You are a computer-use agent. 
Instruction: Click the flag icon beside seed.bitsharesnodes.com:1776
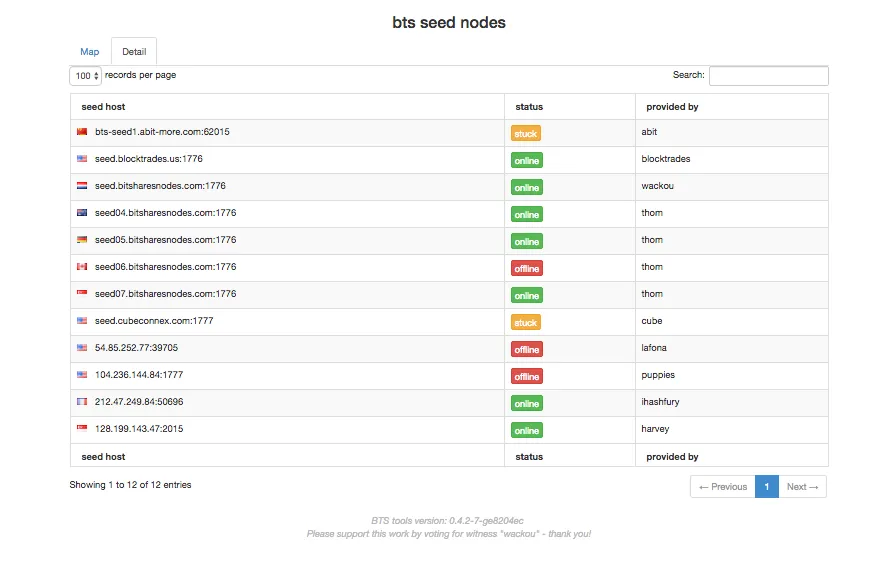click(82, 186)
